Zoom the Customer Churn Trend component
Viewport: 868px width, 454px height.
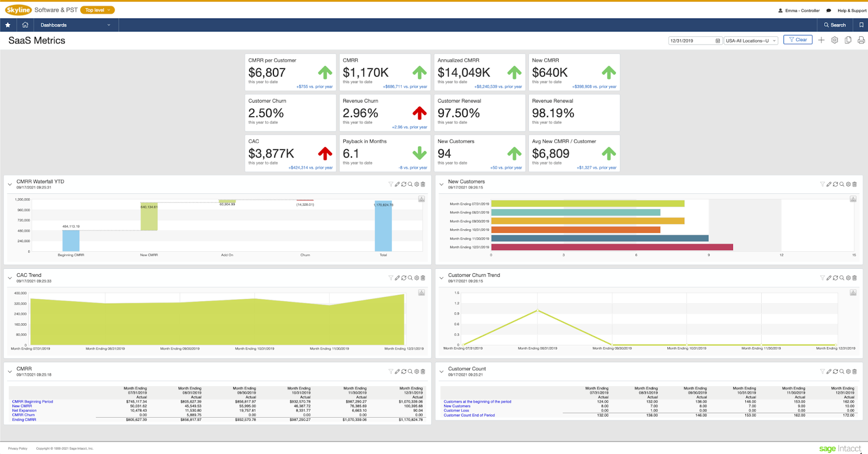[x=842, y=278]
